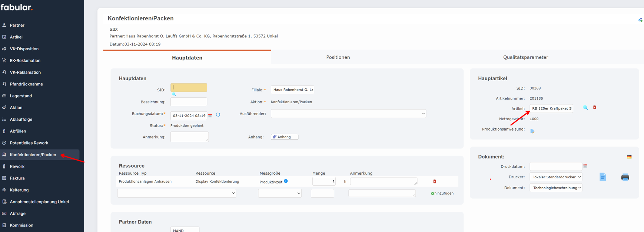
Task: Click the Anhang attachment button
Action: (284, 137)
